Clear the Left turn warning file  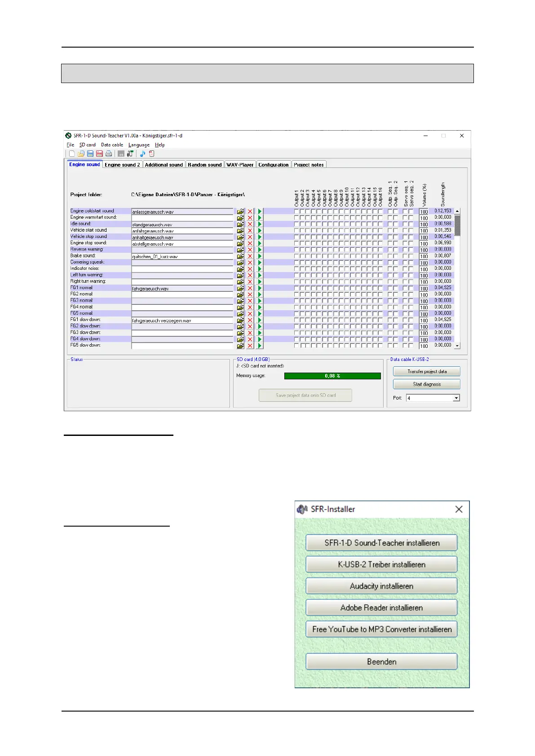tap(250, 275)
